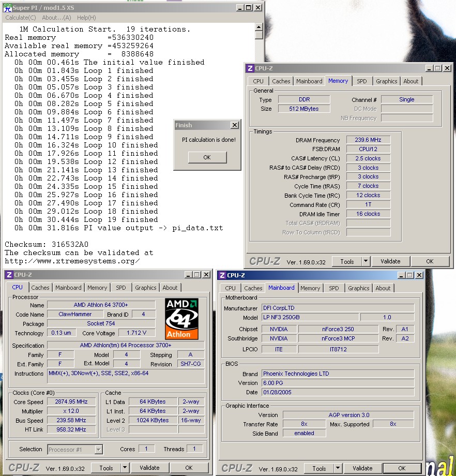Click the Super PI scrollbar thumb

click(259, 35)
